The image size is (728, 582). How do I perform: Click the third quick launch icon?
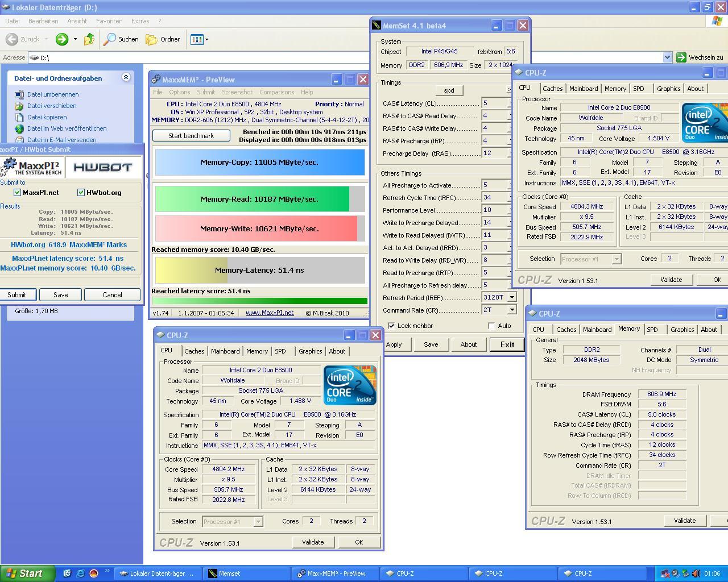pyautogui.click(x=94, y=573)
